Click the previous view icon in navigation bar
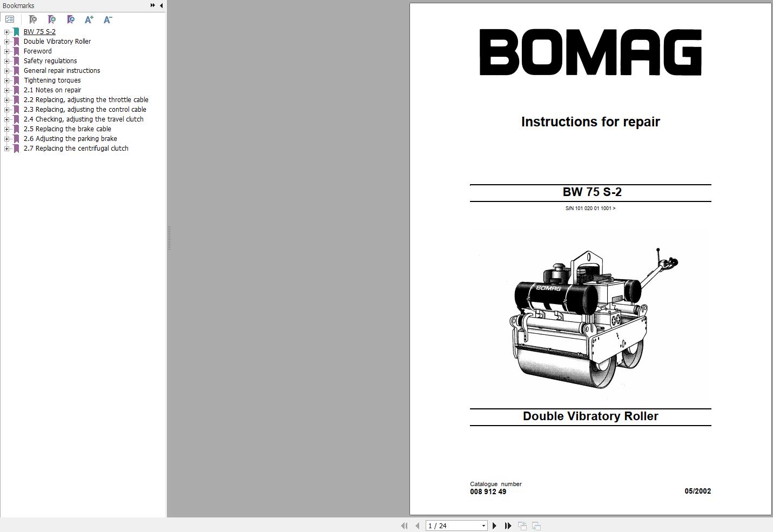Screen dimensions: 773x532 [x=522, y=526]
